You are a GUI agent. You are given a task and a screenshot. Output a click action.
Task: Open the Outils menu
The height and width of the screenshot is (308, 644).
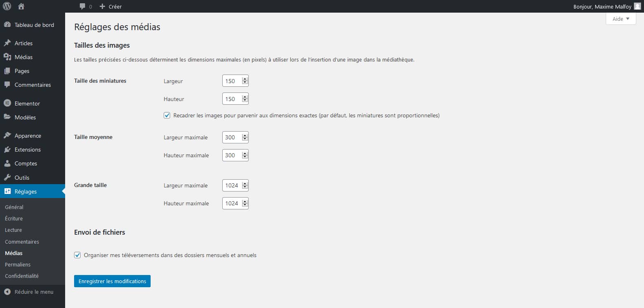pos(22,178)
